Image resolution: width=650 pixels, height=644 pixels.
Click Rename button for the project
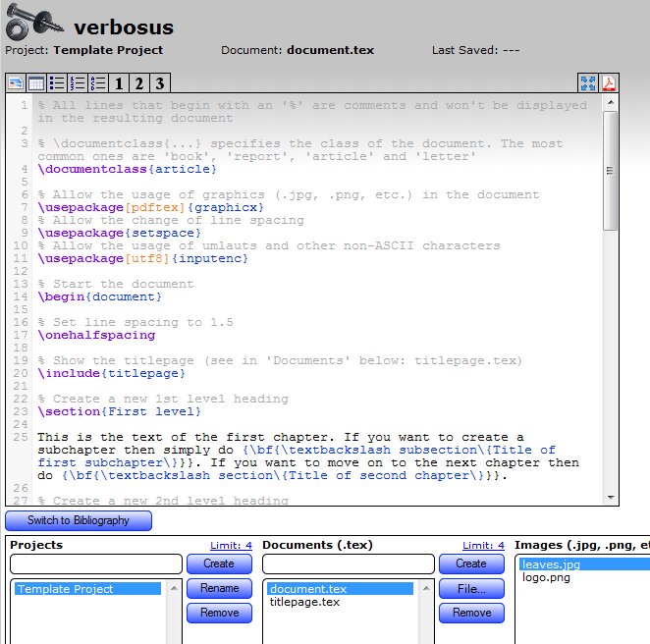(219, 588)
